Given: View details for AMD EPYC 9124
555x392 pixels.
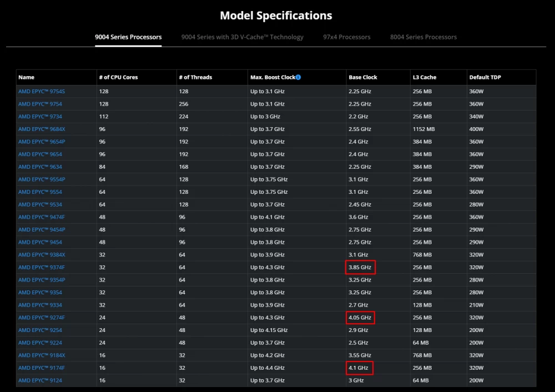Looking at the screenshot, I should (x=39, y=380).
